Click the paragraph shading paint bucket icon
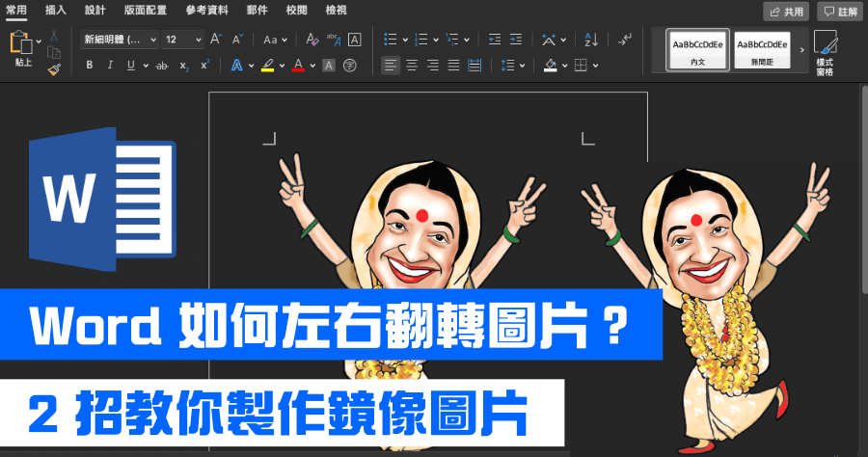The width and height of the screenshot is (868, 457). click(551, 66)
